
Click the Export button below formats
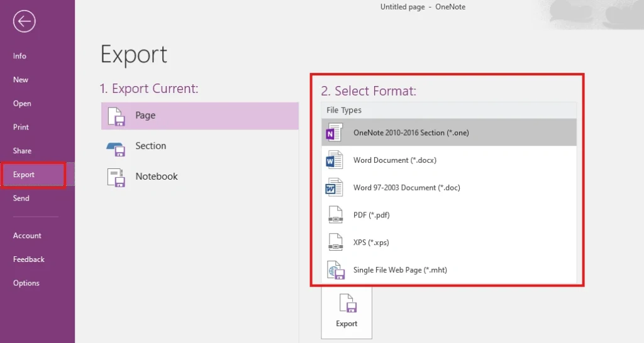347,312
